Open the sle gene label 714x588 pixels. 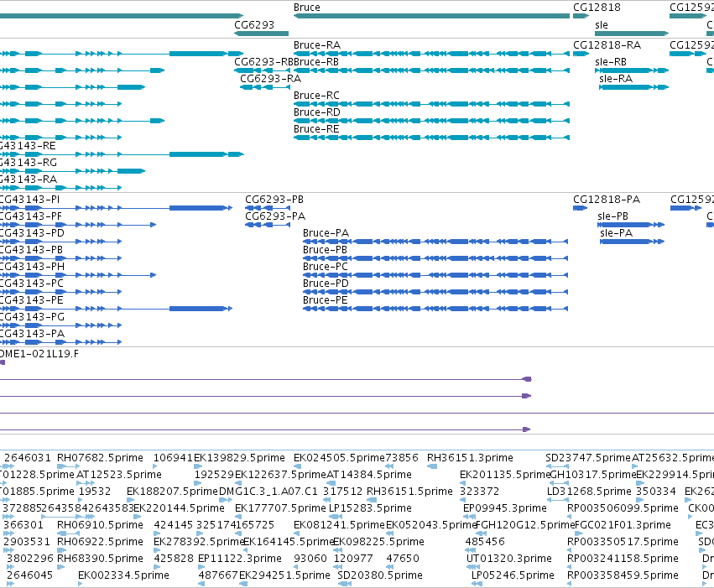pos(601,24)
